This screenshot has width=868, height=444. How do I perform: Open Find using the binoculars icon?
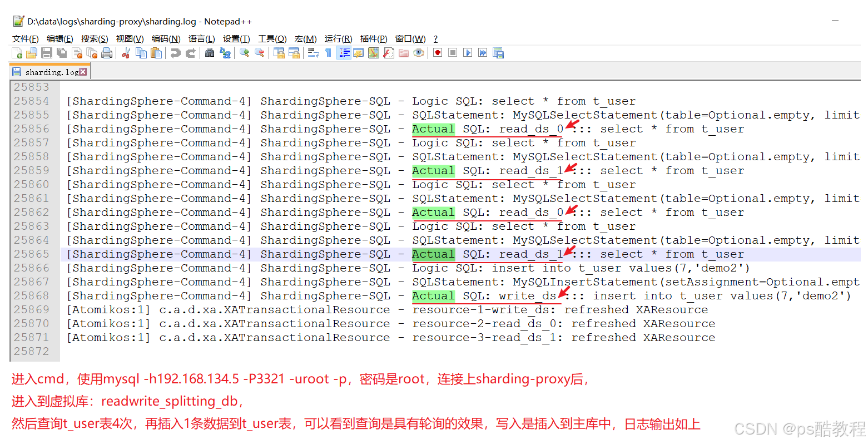point(210,53)
